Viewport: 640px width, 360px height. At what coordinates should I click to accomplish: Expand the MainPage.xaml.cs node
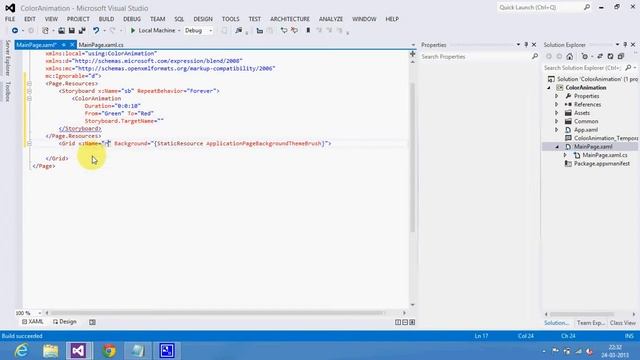(565, 155)
